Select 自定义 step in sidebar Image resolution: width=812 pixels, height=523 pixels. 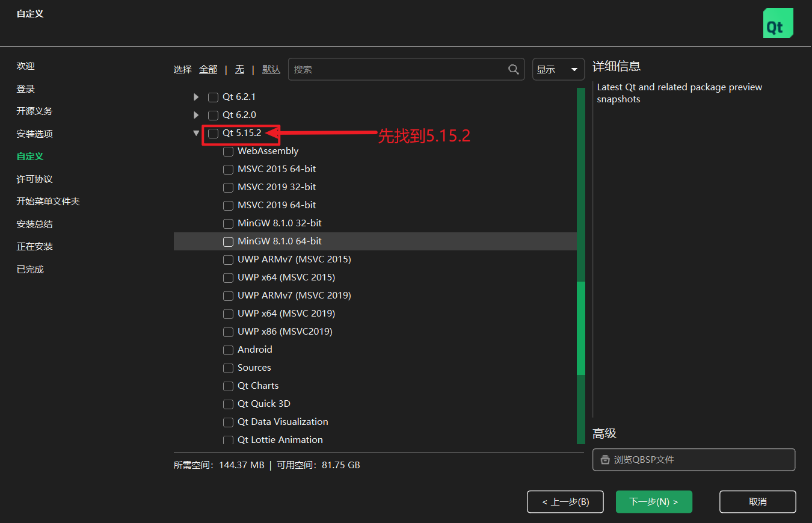[x=30, y=156]
